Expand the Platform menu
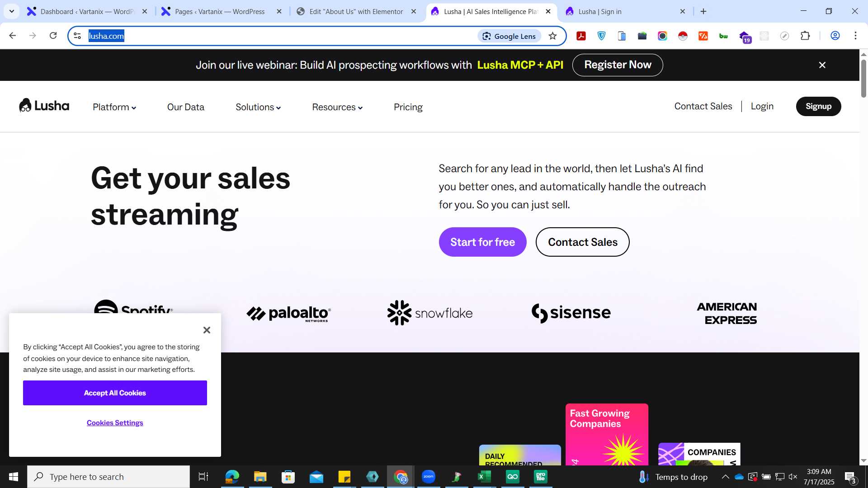 click(x=114, y=107)
